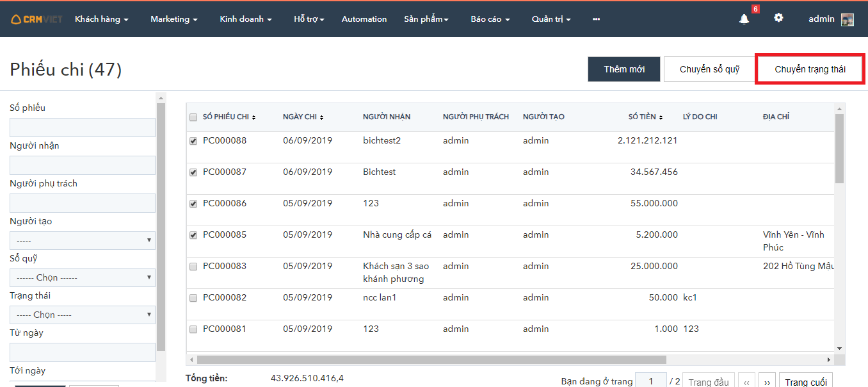
Task: Open the CRMVIET logo home
Action: tap(36, 19)
